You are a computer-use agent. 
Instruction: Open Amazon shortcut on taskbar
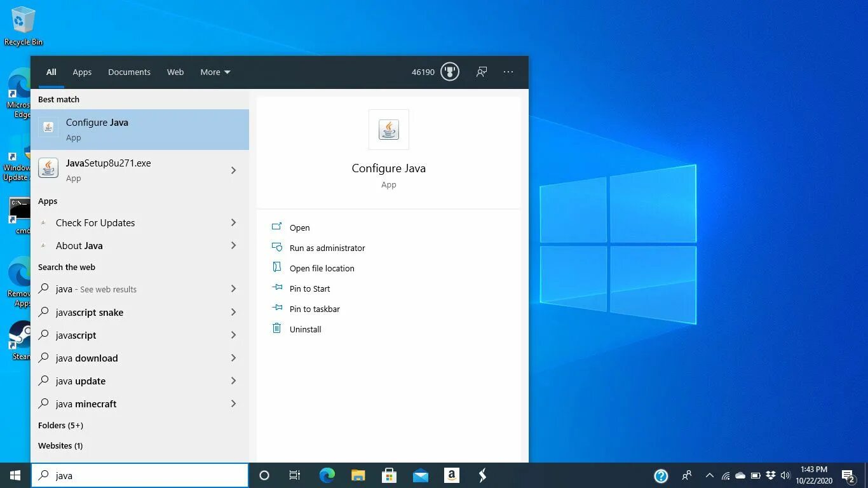click(x=452, y=475)
